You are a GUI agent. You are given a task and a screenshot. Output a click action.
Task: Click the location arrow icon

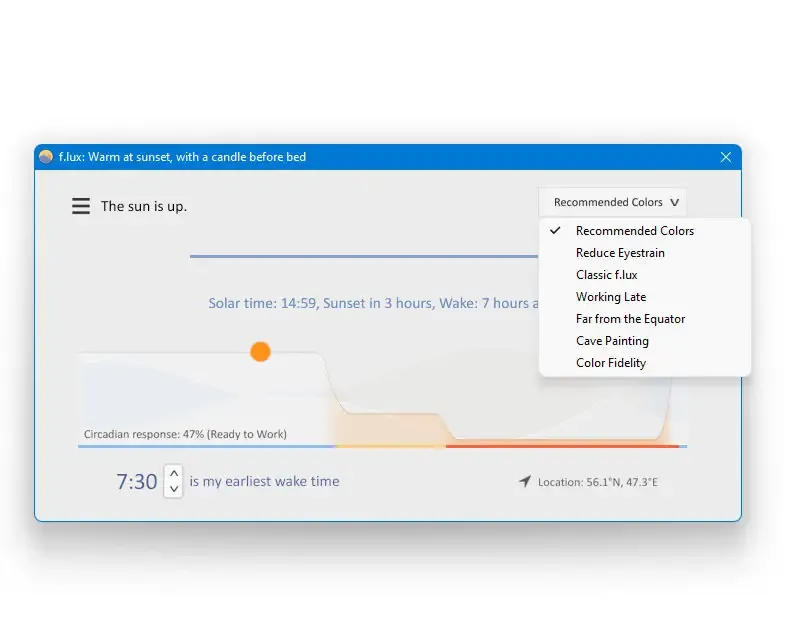tap(525, 481)
